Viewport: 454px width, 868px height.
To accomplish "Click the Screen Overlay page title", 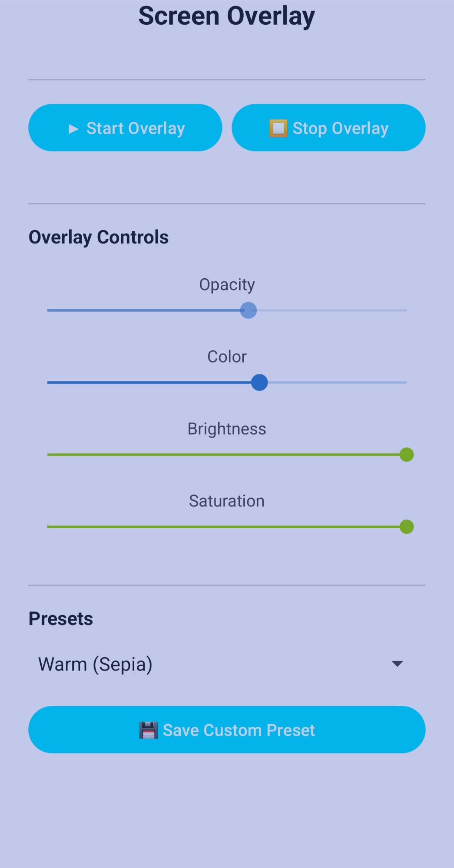I will 227,16.
